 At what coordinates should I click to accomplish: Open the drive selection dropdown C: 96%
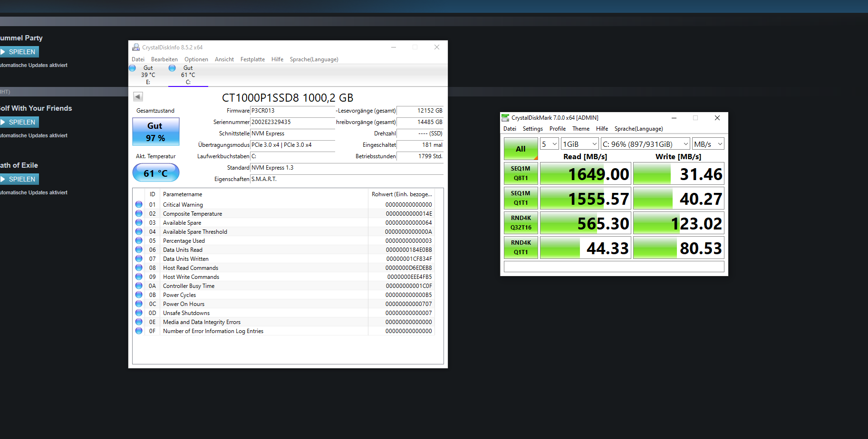pyautogui.click(x=645, y=144)
